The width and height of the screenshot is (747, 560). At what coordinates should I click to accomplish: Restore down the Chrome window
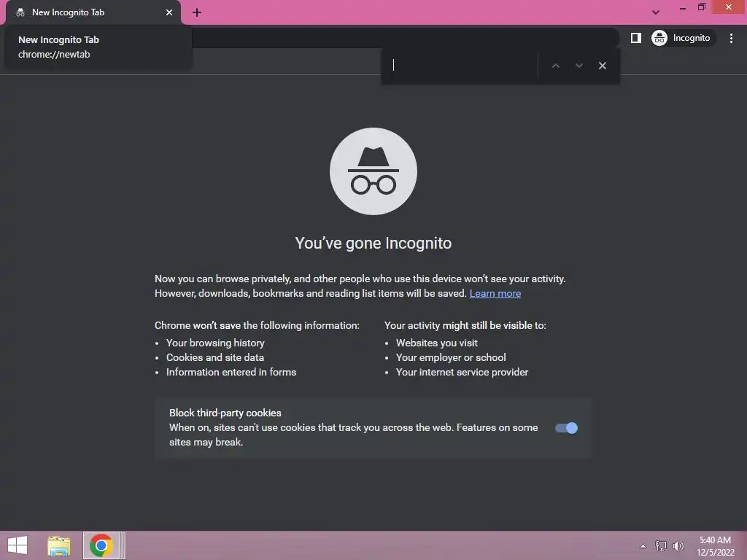tap(701, 7)
